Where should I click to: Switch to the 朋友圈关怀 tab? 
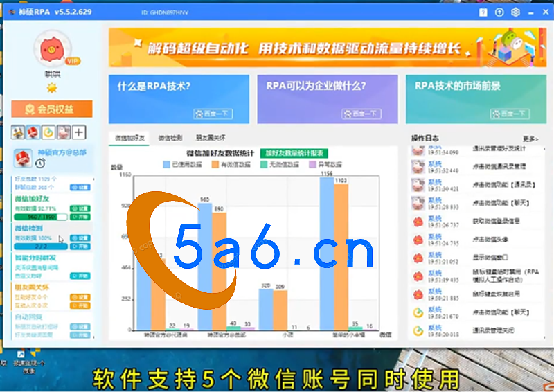coord(210,138)
